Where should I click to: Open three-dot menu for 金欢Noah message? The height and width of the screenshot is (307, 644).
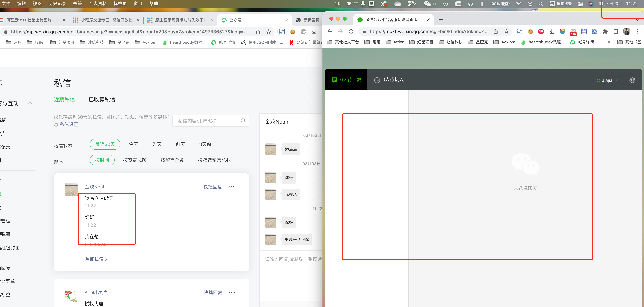[231, 187]
